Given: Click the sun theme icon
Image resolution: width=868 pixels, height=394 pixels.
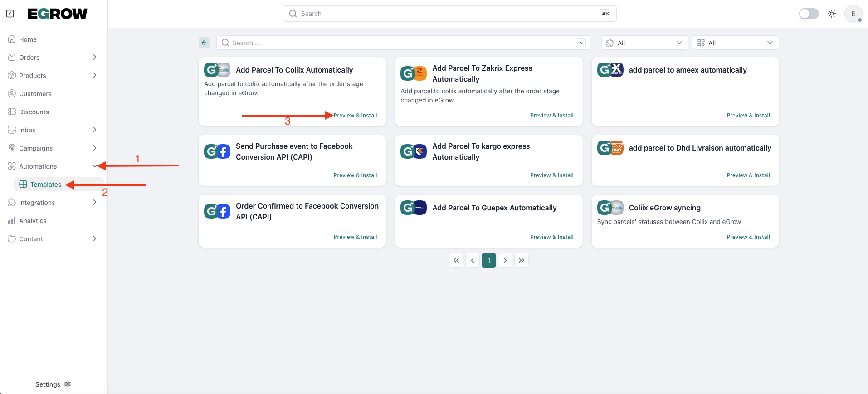Looking at the screenshot, I should (x=831, y=14).
